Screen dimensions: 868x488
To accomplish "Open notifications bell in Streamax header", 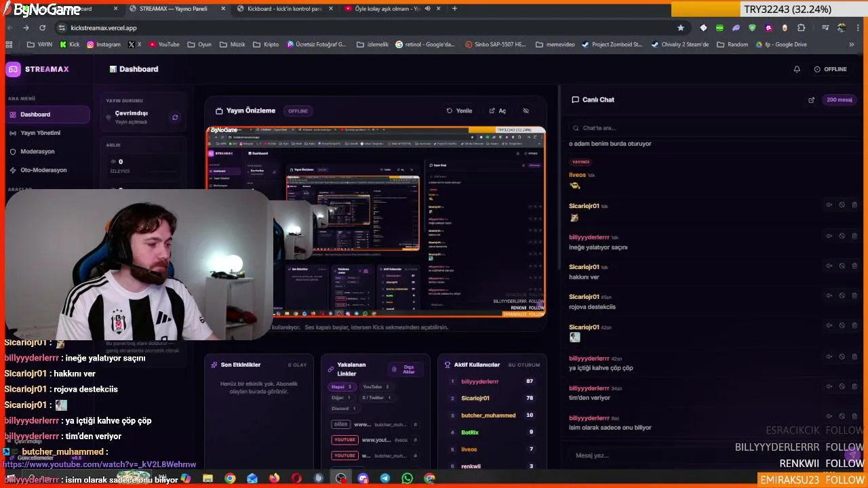I will pyautogui.click(x=797, y=69).
